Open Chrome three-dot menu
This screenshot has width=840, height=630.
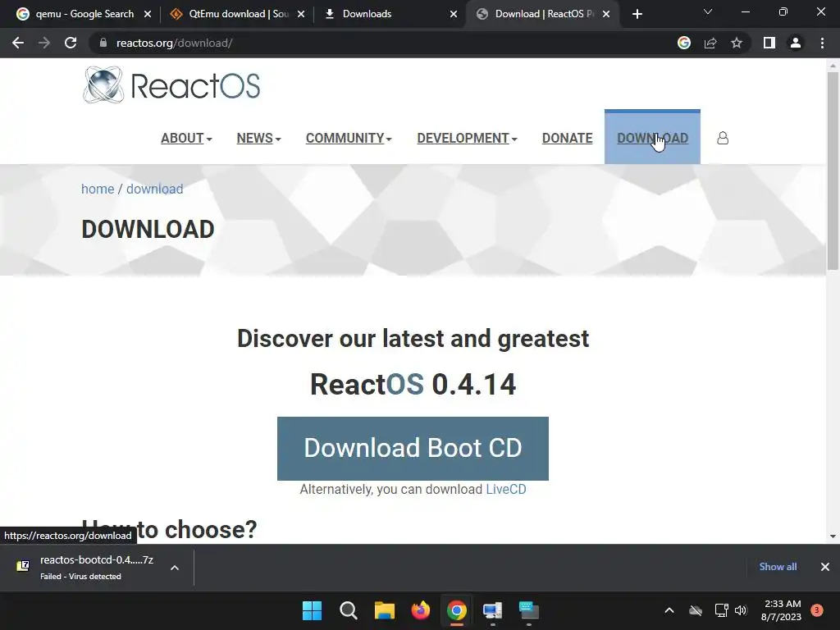(822, 43)
